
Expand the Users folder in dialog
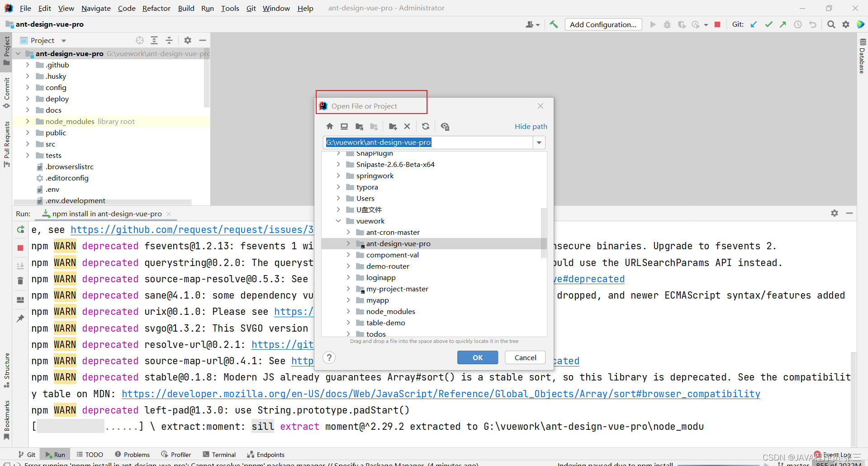[338, 198]
